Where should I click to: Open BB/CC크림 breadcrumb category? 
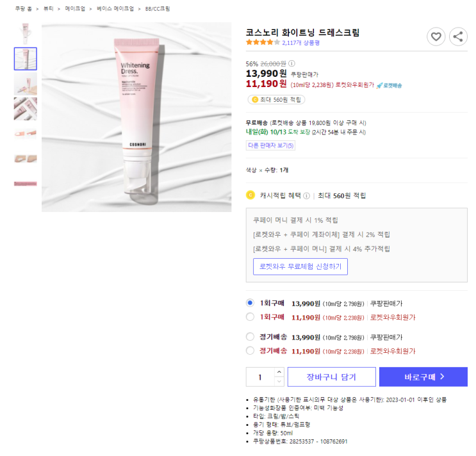tap(158, 9)
